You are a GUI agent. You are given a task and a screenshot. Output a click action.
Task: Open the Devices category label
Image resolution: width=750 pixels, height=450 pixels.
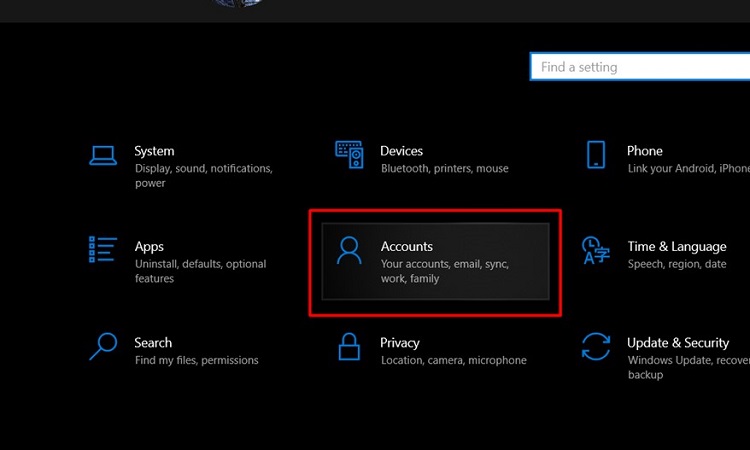click(401, 151)
